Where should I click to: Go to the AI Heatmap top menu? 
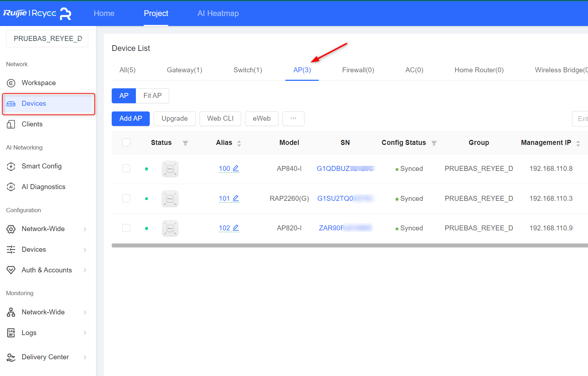(x=218, y=14)
